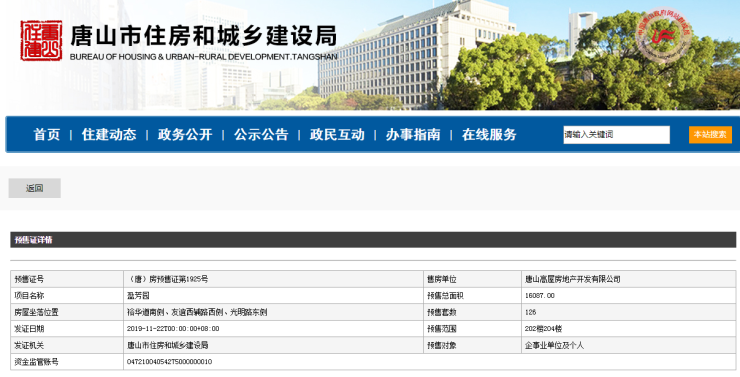Click the 预售范围 value cell
Image resolution: width=740 pixels, height=377 pixels.
[x=628, y=329]
